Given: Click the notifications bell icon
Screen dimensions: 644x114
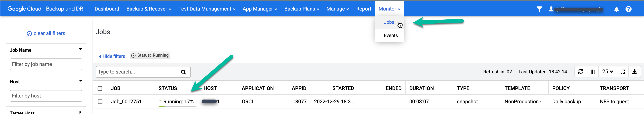Looking at the screenshot, I should (617, 9).
